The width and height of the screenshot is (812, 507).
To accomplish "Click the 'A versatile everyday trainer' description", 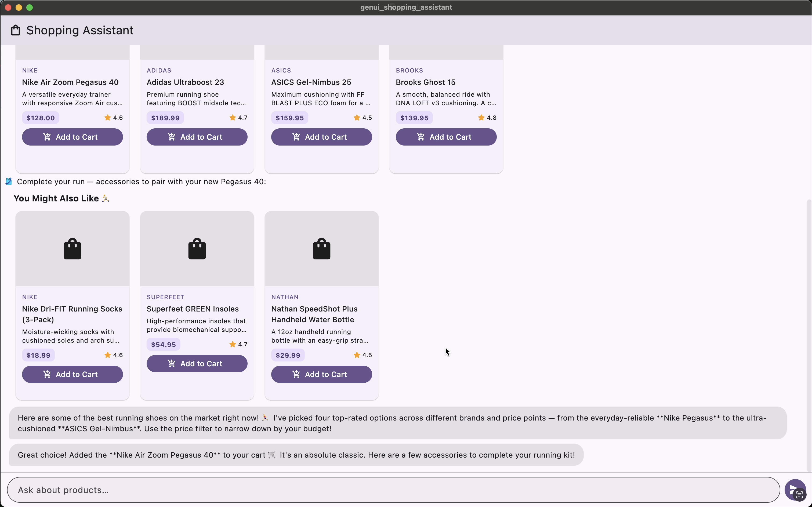I will click(73, 99).
